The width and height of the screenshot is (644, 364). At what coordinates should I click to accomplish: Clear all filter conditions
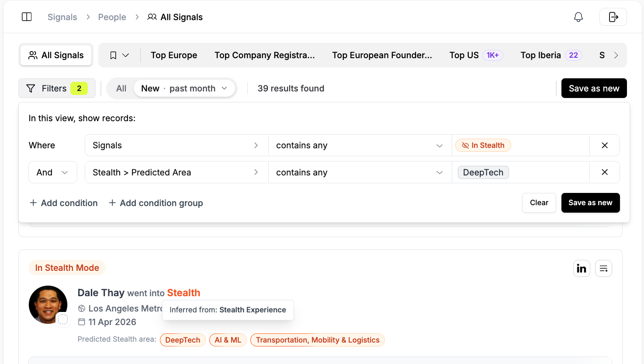tap(539, 203)
